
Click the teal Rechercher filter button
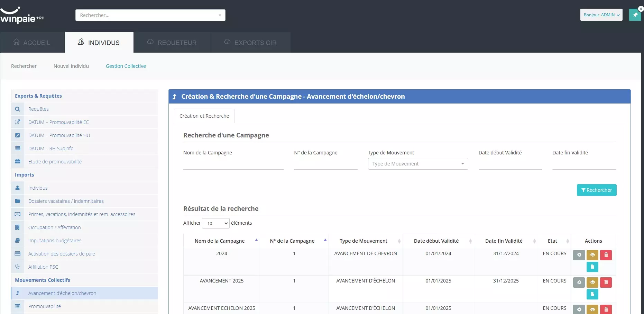(x=597, y=190)
